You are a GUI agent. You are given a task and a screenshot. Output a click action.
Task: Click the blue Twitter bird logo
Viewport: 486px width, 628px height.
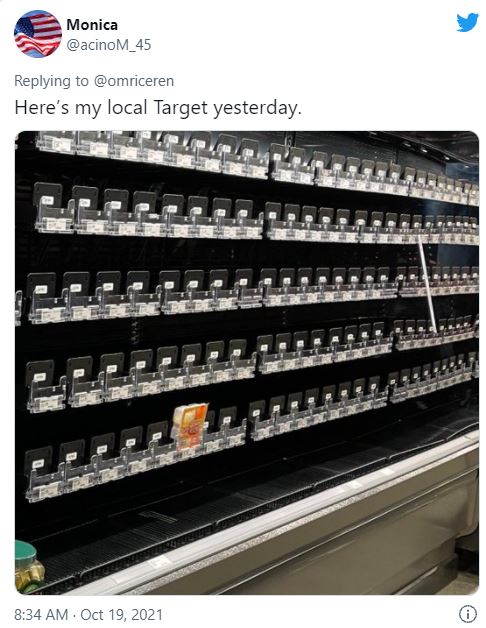(x=467, y=22)
